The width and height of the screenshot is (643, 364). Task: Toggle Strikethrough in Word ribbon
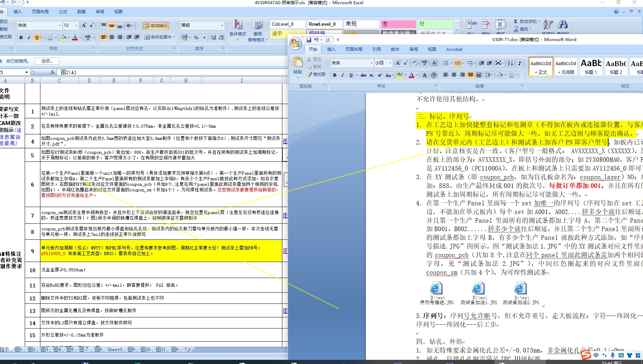coord(363,75)
